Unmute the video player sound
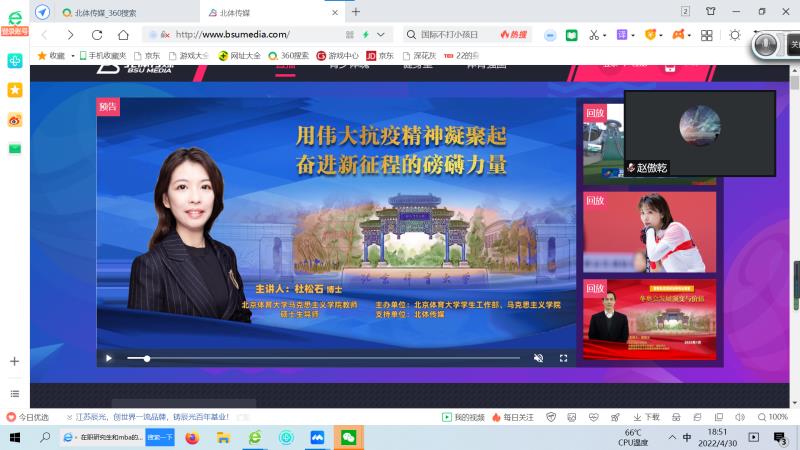The height and width of the screenshot is (450, 800). (538, 358)
